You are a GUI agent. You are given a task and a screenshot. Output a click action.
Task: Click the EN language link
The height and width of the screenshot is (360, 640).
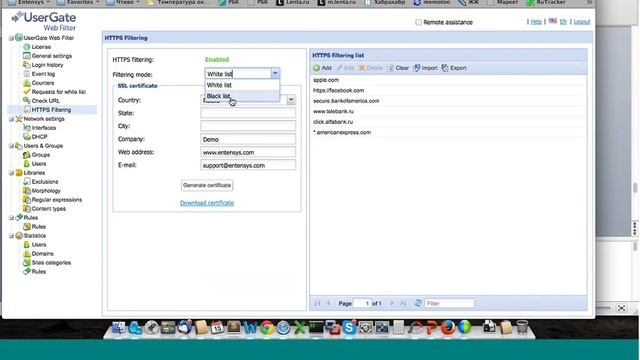[x=563, y=22]
